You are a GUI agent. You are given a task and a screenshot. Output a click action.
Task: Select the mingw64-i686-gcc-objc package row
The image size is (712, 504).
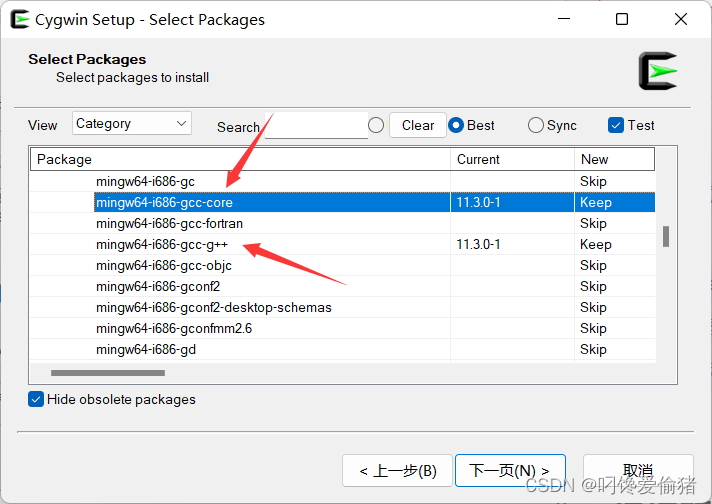coord(343,266)
